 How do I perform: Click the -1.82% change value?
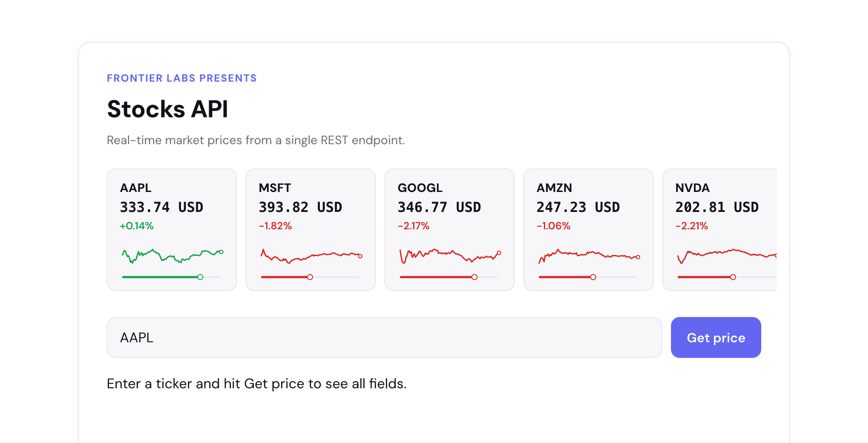tap(275, 226)
